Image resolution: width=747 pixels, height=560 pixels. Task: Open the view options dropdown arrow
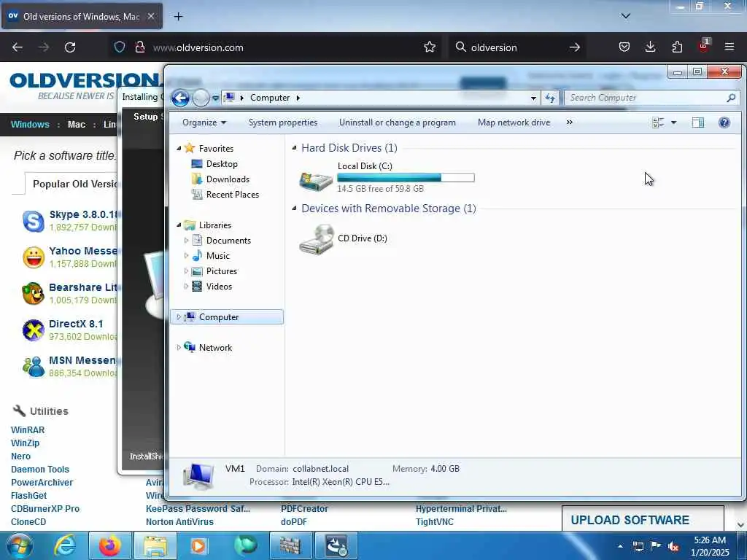[x=673, y=122]
